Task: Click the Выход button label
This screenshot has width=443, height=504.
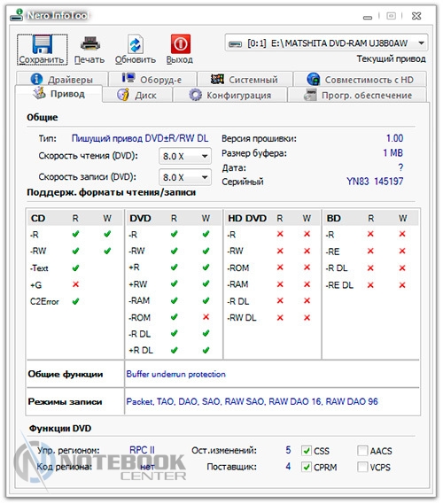Action: coord(179,59)
